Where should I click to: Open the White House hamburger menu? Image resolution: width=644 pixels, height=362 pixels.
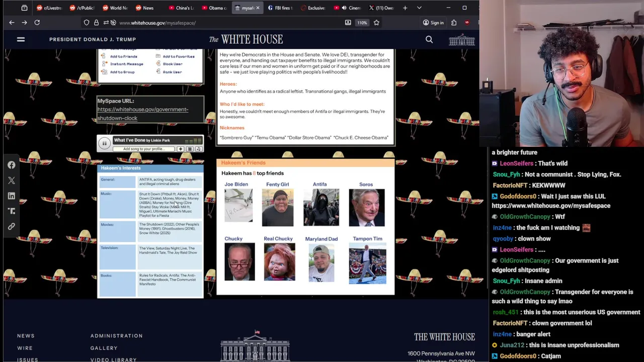tap(21, 39)
